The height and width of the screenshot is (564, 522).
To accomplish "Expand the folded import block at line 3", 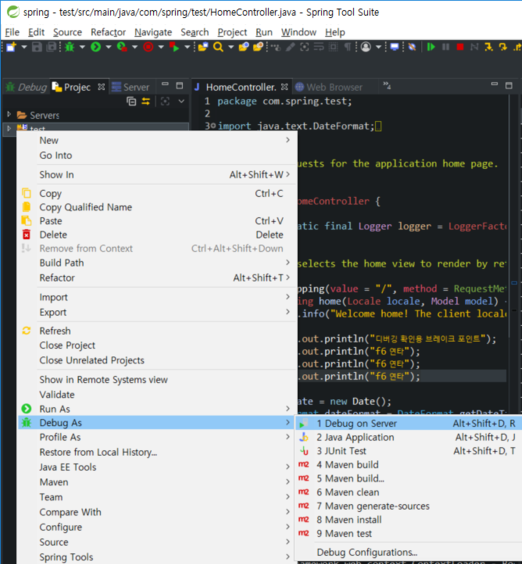I will coord(213,126).
